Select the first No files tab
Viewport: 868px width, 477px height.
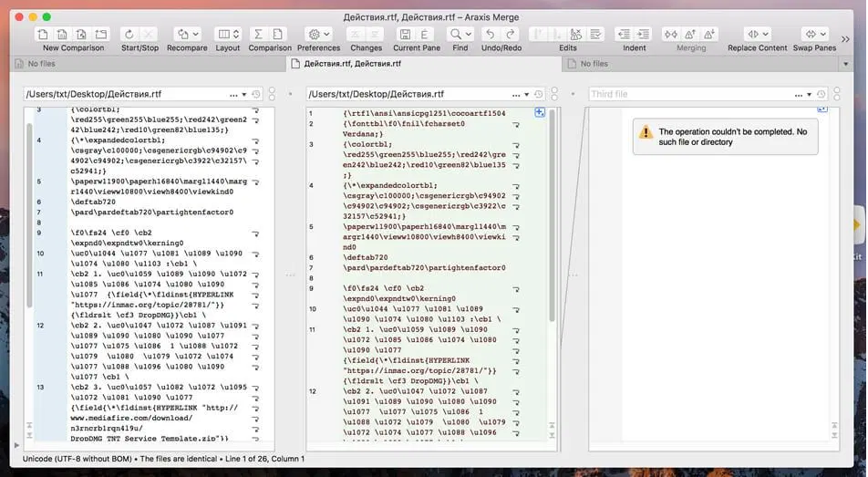pos(42,64)
